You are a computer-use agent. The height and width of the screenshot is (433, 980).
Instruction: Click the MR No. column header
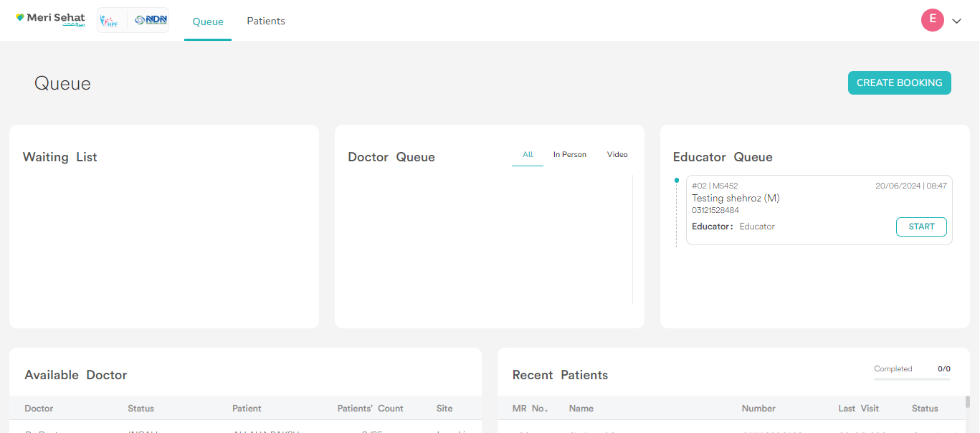[x=530, y=409]
